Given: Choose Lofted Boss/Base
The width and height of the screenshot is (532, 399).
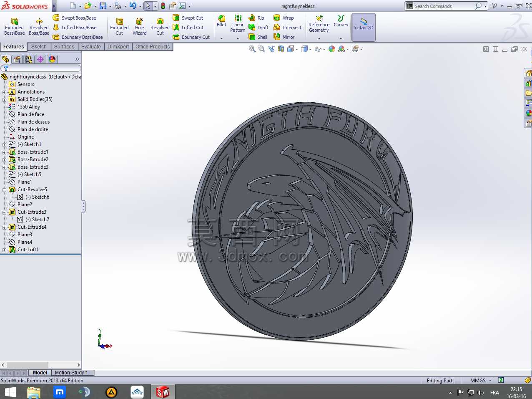Looking at the screenshot, I should click(x=75, y=28).
